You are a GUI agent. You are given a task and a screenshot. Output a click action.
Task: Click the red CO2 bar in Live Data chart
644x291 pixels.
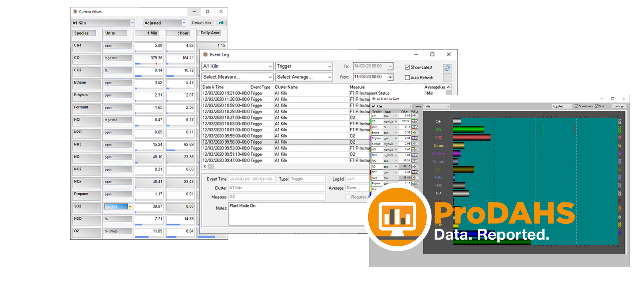(x=472, y=137)
